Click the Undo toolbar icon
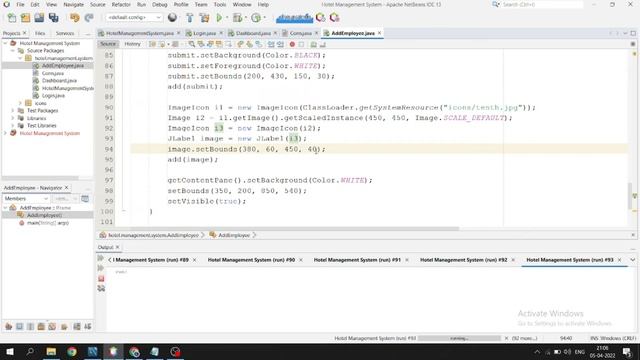Viewport: 640px width, 360px height. coord(74,18)
